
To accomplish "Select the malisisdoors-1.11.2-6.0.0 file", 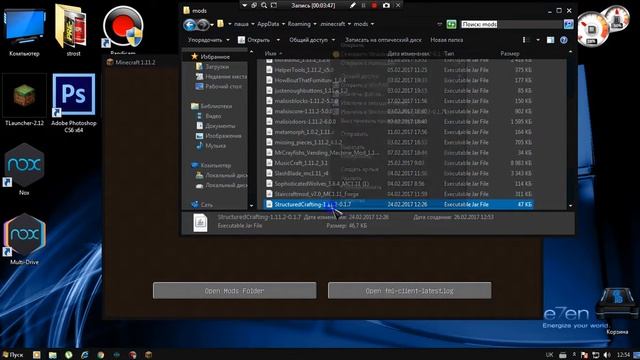I will click(399, 122).
